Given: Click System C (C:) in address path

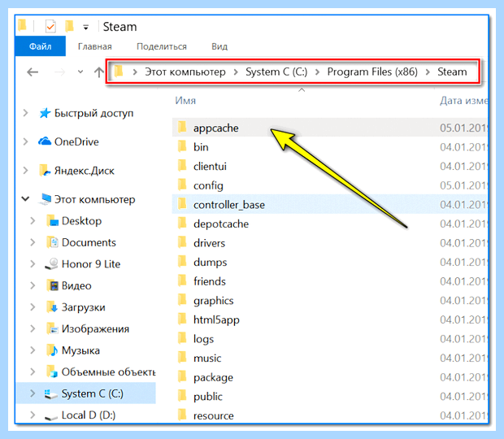Looking at the screenshot, I should (276, 72).
